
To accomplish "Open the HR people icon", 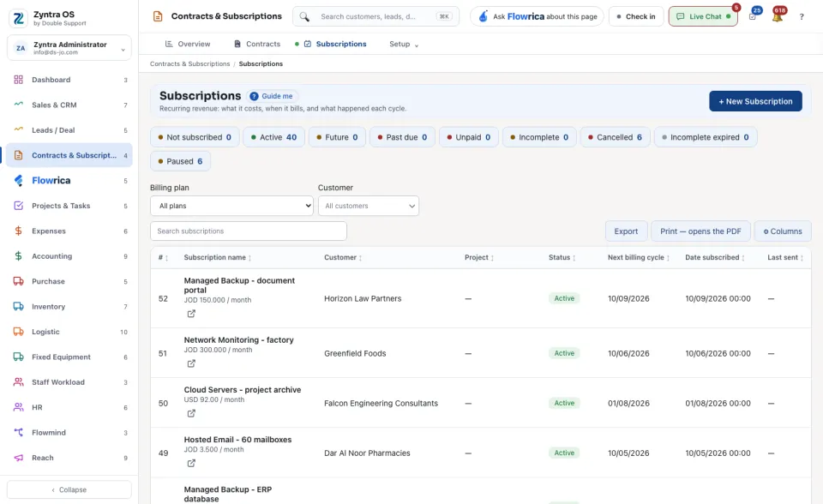I will tap(18, 407).
